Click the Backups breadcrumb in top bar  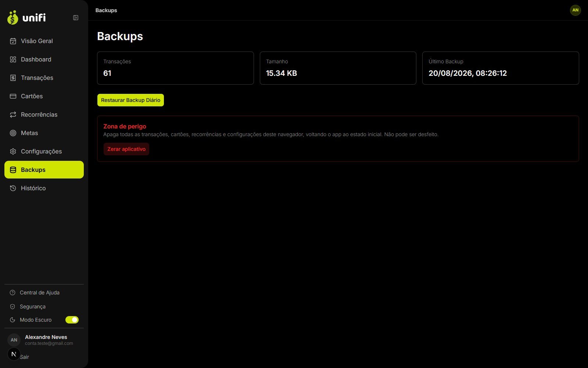coord(106,10)
